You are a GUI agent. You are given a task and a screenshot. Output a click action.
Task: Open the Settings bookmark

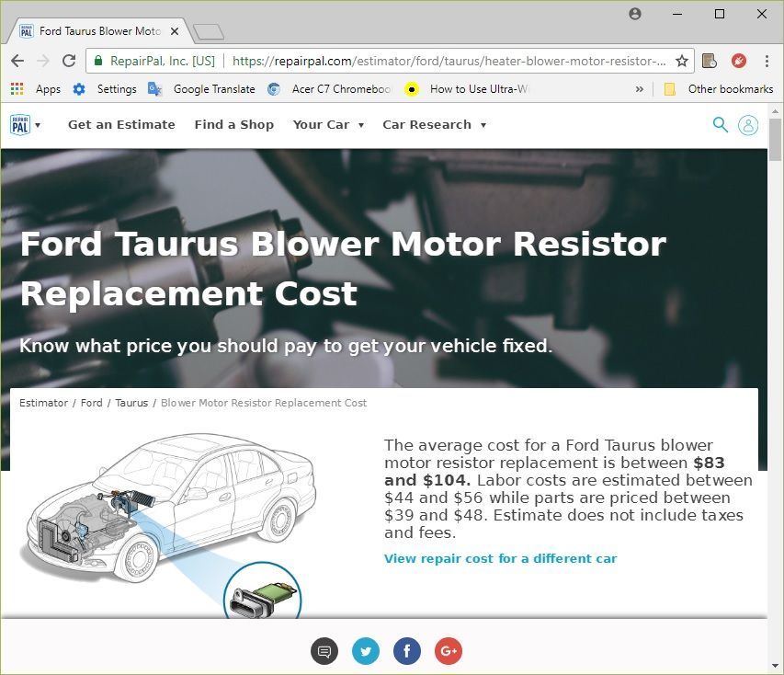[105, 89]
